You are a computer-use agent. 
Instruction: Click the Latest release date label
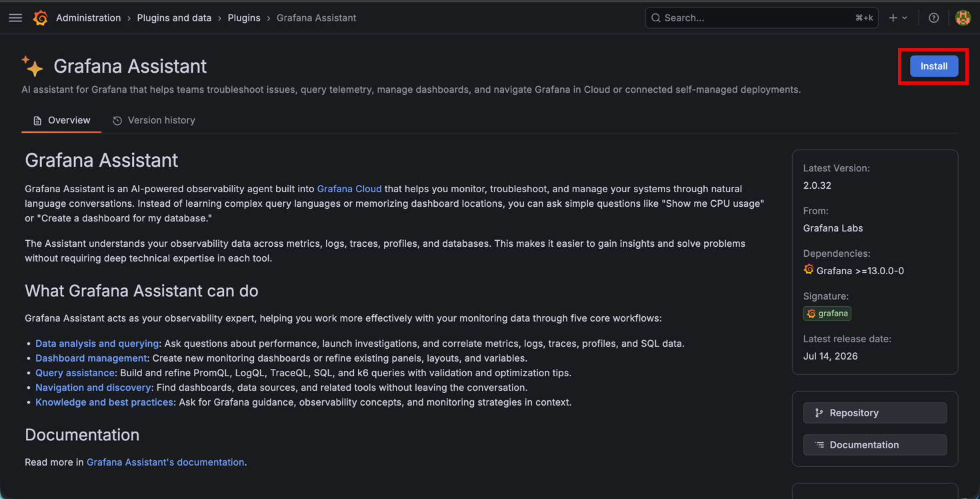tap(847, 339)
